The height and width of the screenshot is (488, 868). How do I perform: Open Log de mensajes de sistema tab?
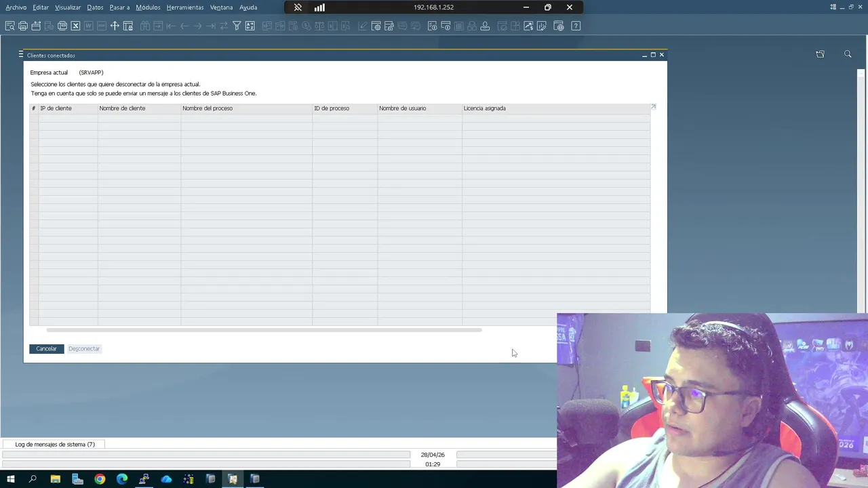pos(55,445)
